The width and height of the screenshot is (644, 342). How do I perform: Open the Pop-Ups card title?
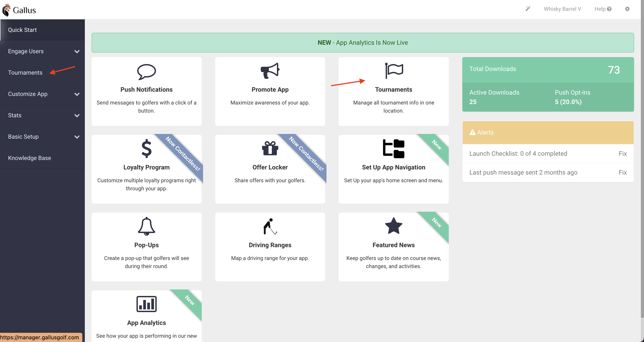[x=147, y=245]
